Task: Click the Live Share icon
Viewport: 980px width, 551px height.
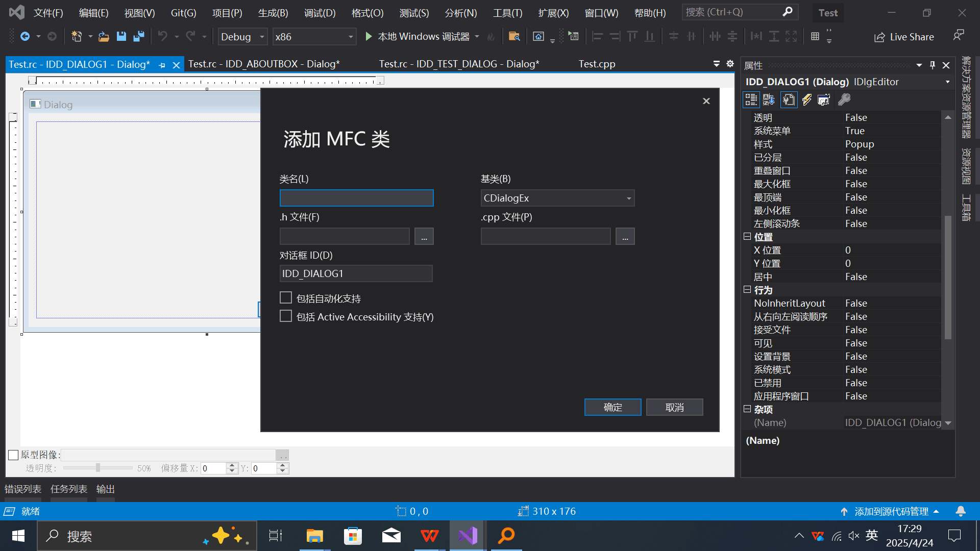Action: [879, 37]
